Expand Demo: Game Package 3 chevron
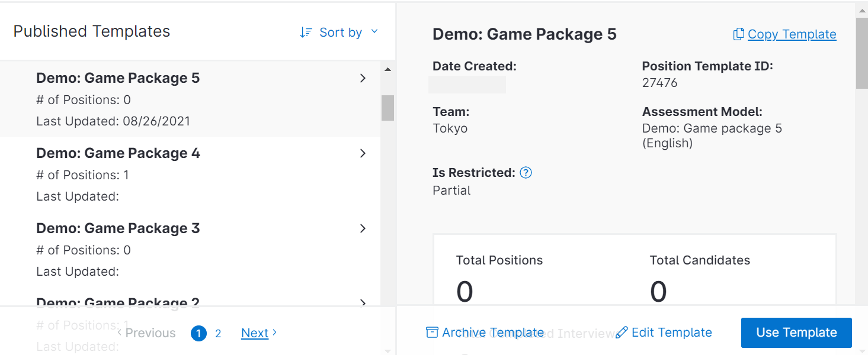The image size is (868, 355). click(x=363, y=228)
